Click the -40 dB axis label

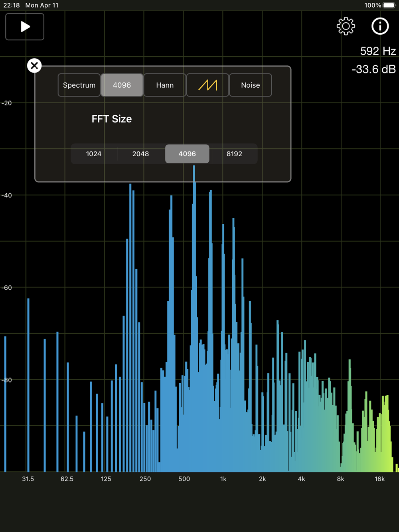[x=7, y=195]
